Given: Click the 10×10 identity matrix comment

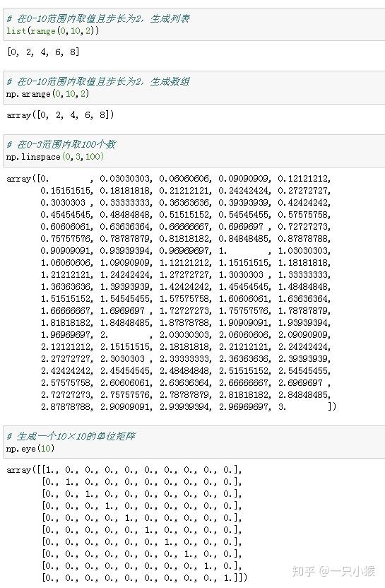Looking at the screenshot, I should [x=71, y=436].
